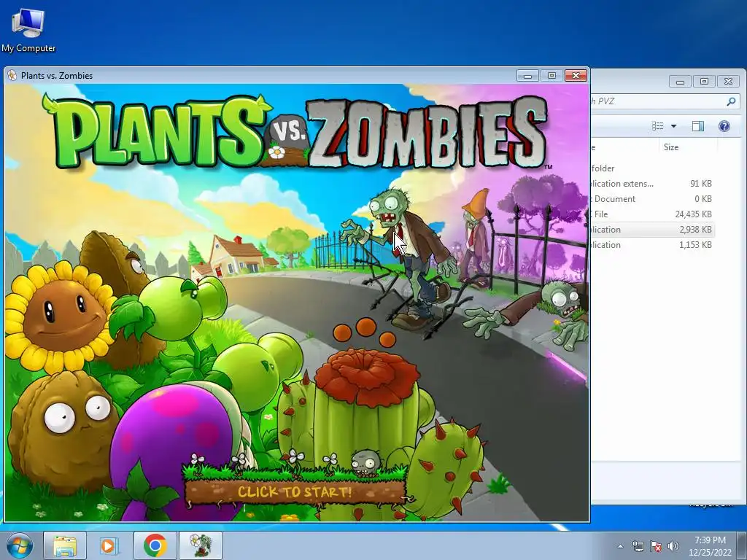
Task: Open Google Chrome from taskbar
Action: 155,545
